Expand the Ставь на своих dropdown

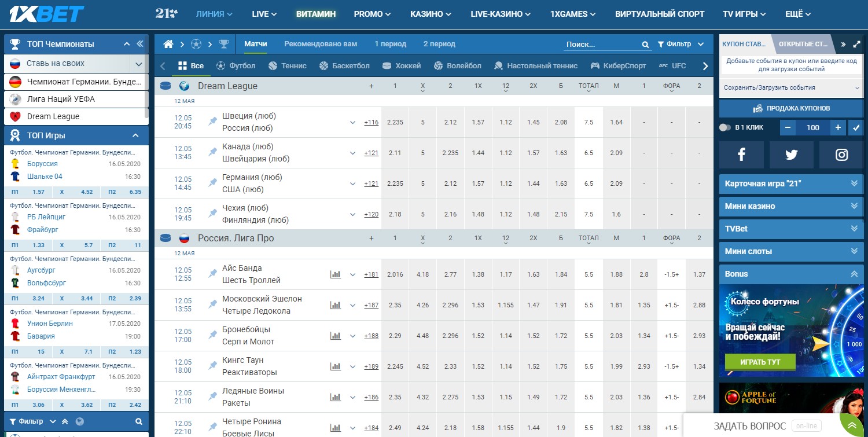pos(139,64)
